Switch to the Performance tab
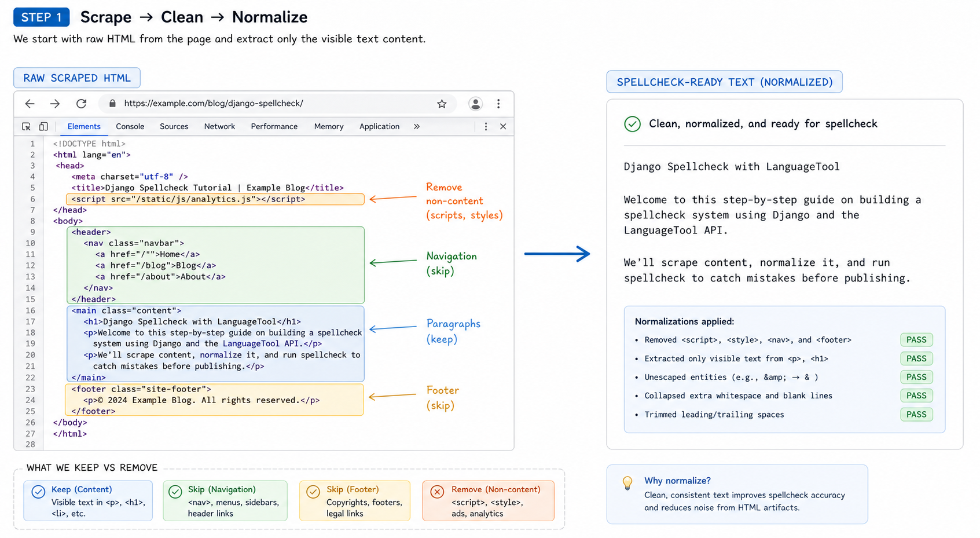This screenshot has height=538, width=980. point(274,126)
